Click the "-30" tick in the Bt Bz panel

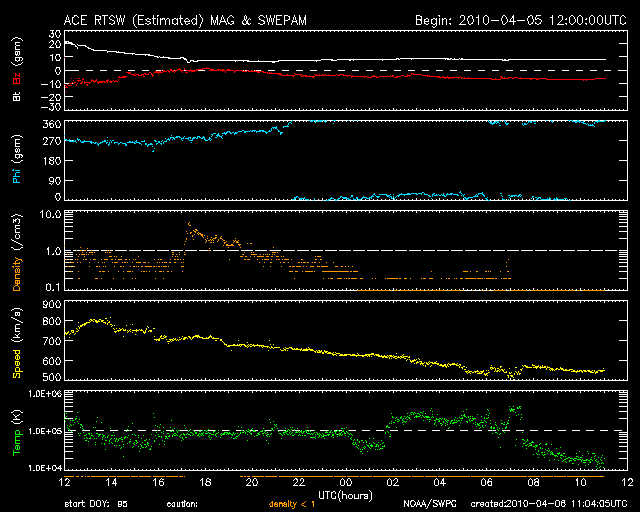[x=51, y=107]
